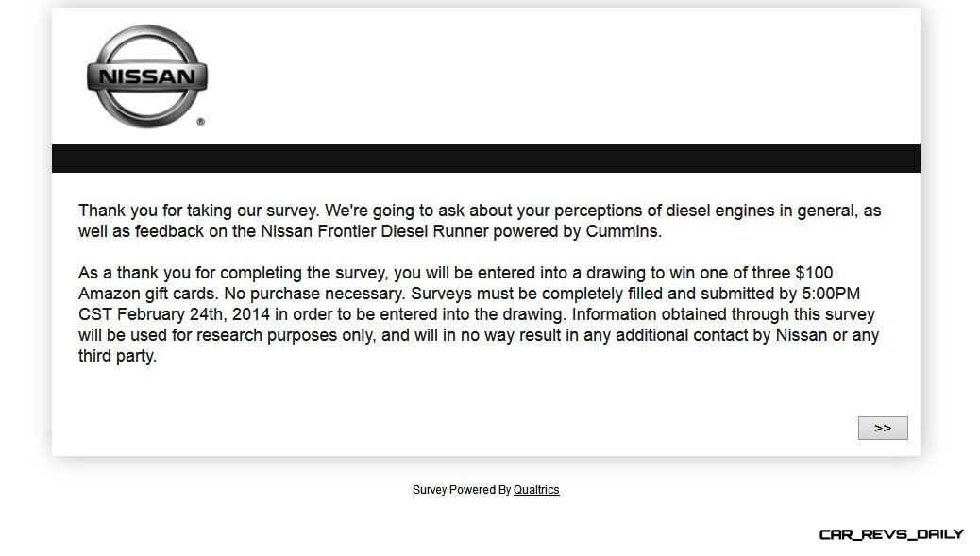Click 'Nissan Frontier Diesel Runner' text

click(375, 231)
